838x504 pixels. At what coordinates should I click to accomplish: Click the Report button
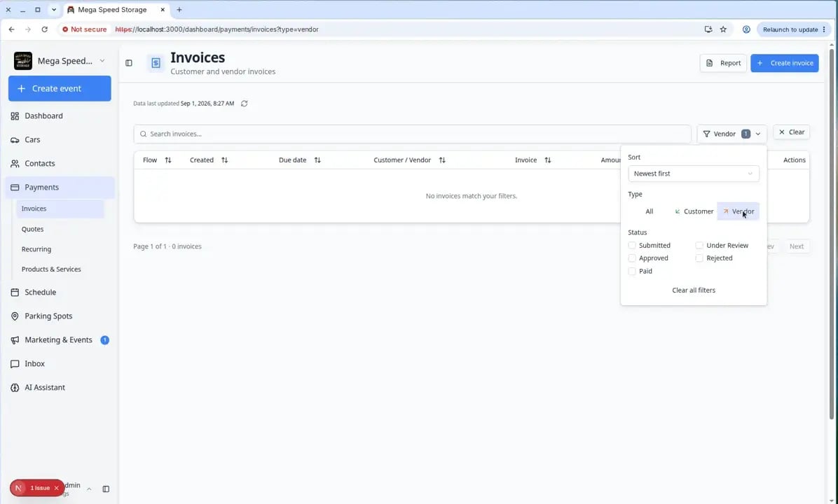[x=723, y=63]
